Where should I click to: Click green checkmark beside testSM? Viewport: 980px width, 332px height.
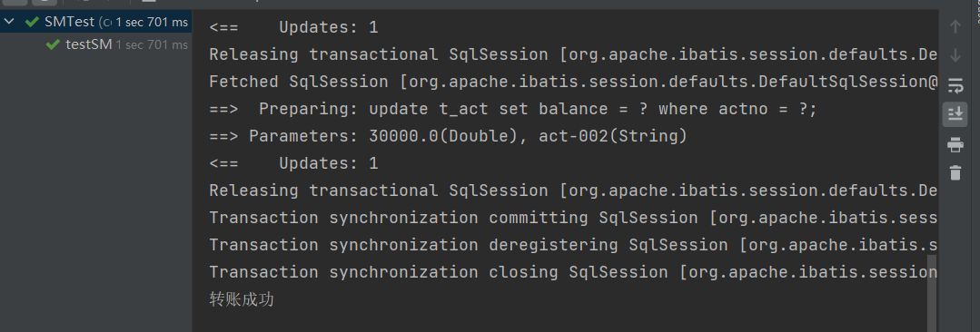[54, 45]
